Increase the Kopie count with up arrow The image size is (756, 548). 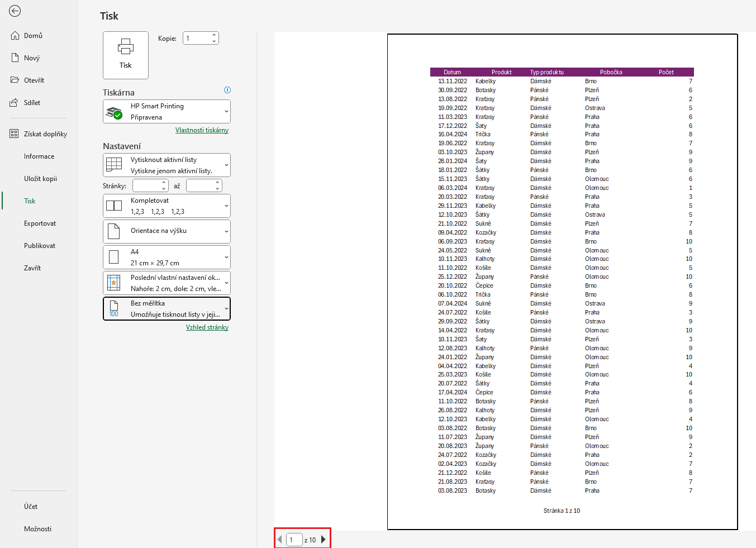coord(215,35)
